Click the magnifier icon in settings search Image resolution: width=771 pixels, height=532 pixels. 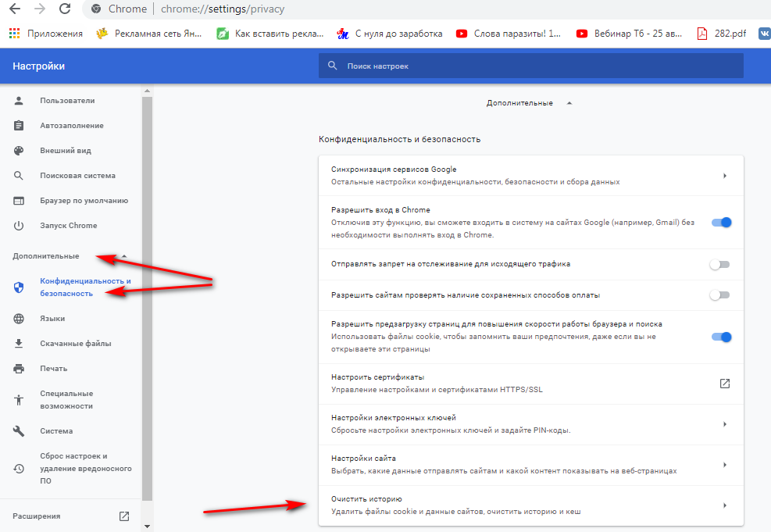pyautogui.click(x=333, y=66)
